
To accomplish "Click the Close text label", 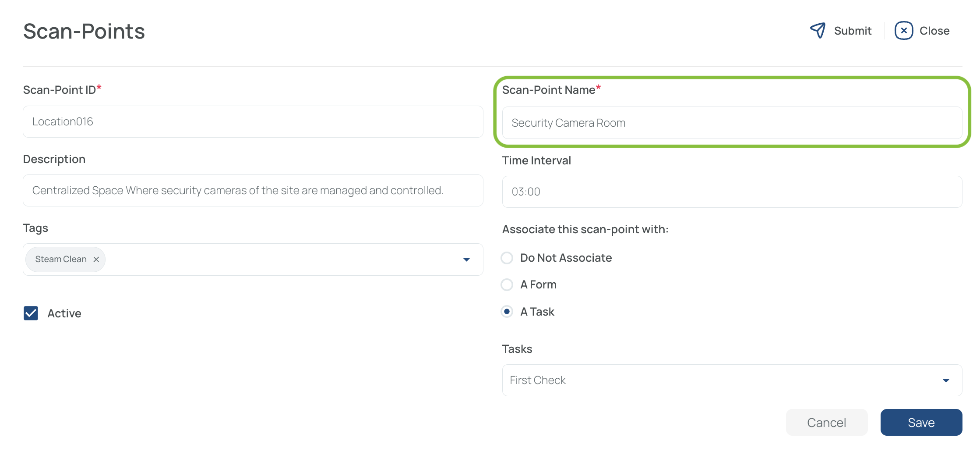I will pyautogui.click(x=934, y=31).
